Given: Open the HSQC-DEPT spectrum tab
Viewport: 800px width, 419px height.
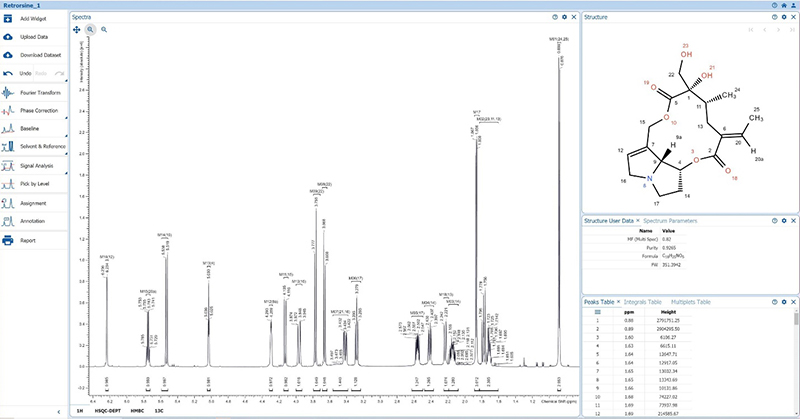Looking at the screenshot, I should [106, 411].
